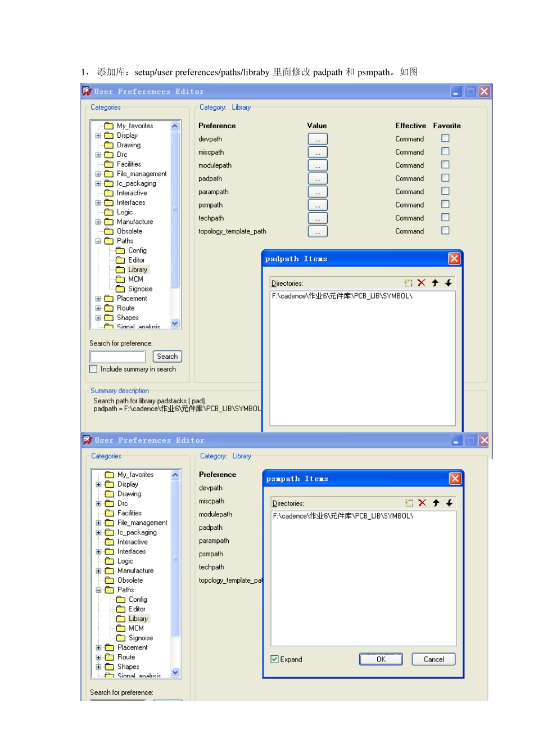Move directory up in psmpath Items dialog
534x756 pixels.
pos(436,503)
